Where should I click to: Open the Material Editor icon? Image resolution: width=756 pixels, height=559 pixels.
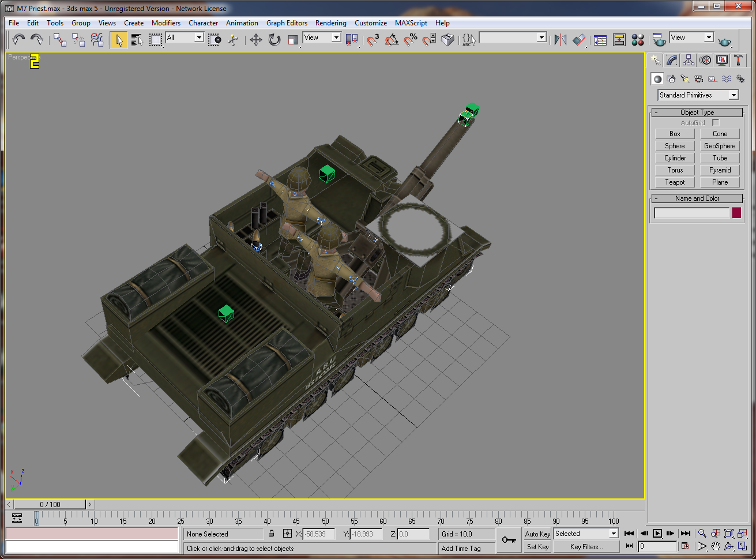[637, 39]
